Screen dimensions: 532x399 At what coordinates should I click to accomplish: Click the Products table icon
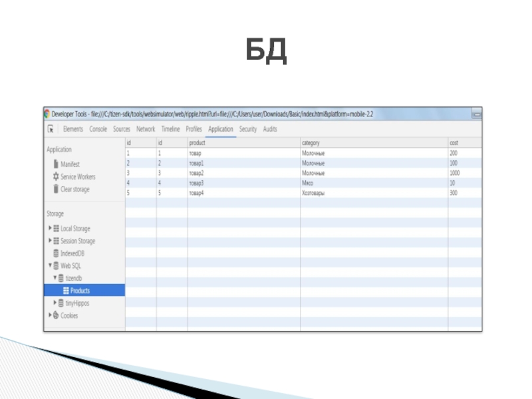coord(66,291)
